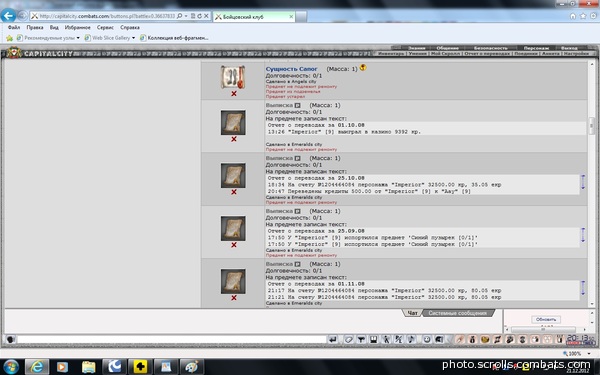This screenshot has width=600, height=375.
Task: Delete the Сущность Сапог item with red X
Action: click(x=234, y=94)
